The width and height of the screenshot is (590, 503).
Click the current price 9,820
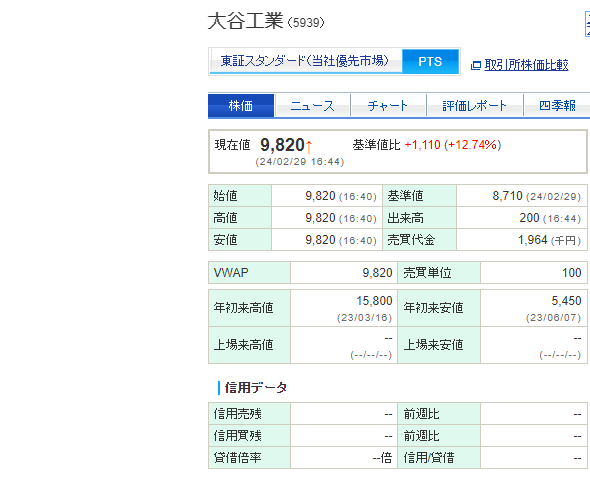(x=282, y=145)
